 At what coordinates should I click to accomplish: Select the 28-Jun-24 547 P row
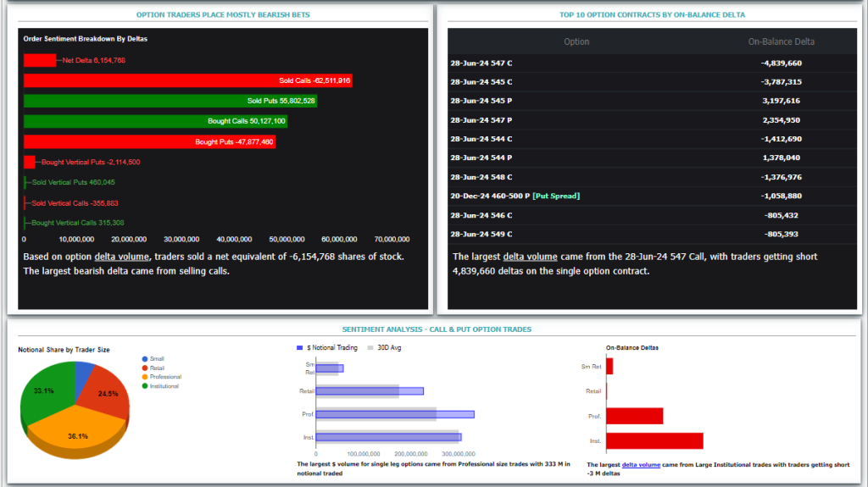coord(652,120)
